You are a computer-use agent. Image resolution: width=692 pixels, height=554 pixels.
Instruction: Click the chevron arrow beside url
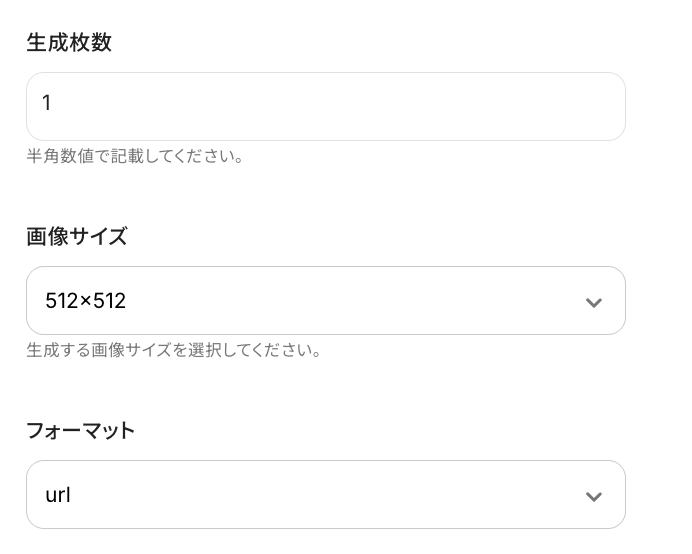pyautogui.click(x=594, y=496)
